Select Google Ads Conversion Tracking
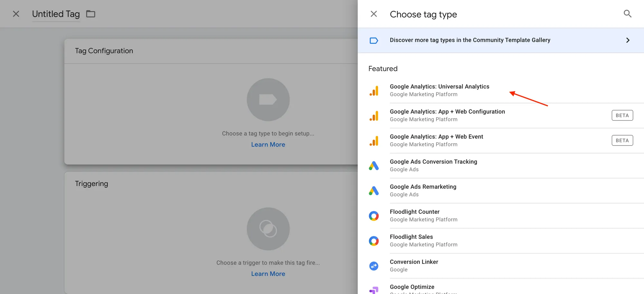Screen dimensions: 644x294 tap(501, 166)
